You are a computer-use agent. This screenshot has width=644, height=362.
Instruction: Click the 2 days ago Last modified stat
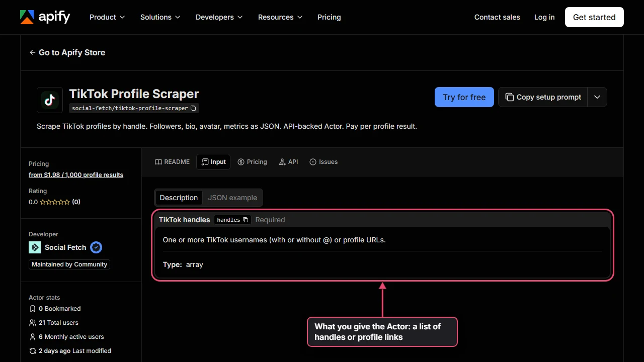pos(70,351)
